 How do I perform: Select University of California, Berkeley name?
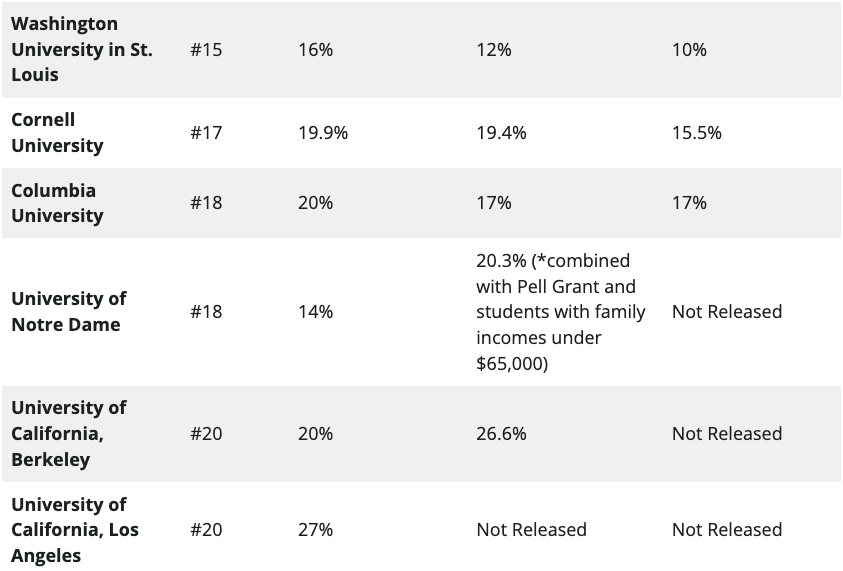(69, 433)
